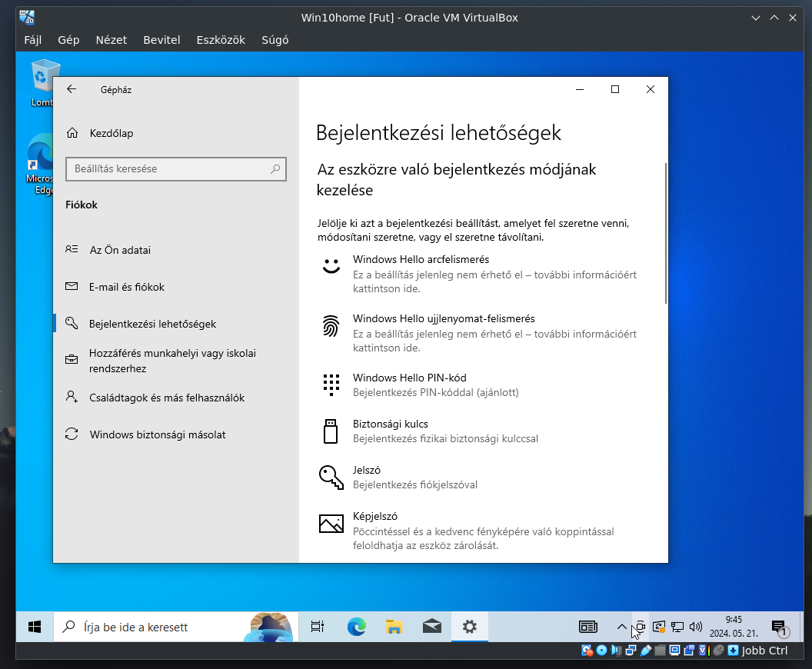Click the VirtualBox host key arrow icon
The width and height of the screenshot is (812, 669).
pos(734,651)
